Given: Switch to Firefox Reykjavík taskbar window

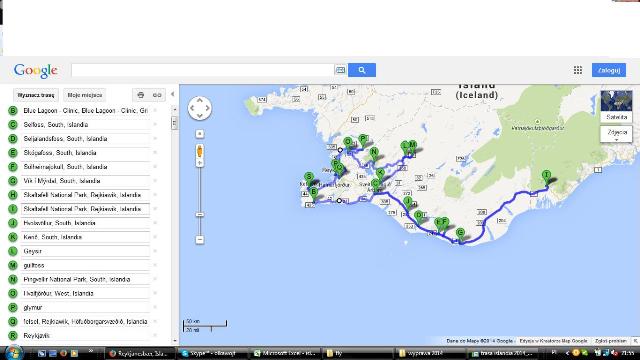Looking at the screenshot, I should [139, 353].
